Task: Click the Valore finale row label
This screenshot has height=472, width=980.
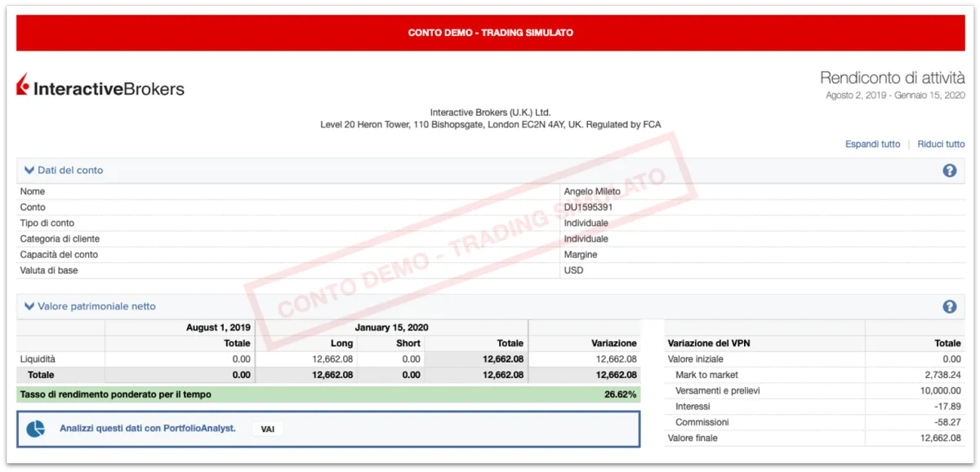Action: (x=693, y=439)
